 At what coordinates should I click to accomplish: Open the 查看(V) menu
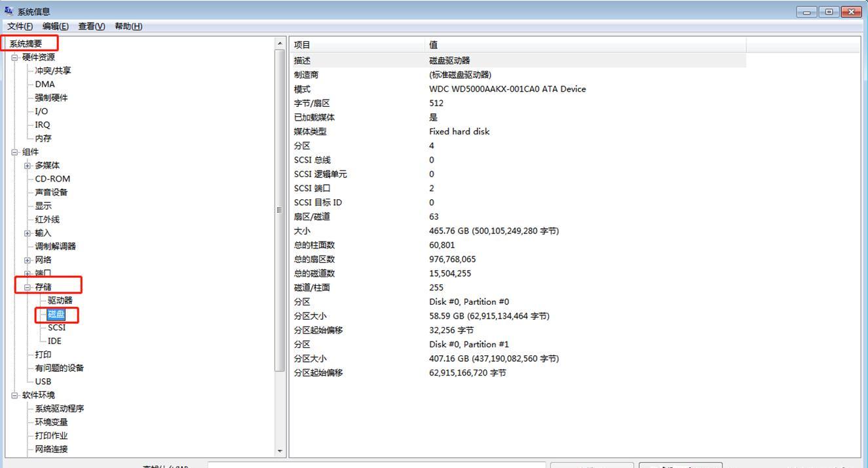tap(91, 26)
